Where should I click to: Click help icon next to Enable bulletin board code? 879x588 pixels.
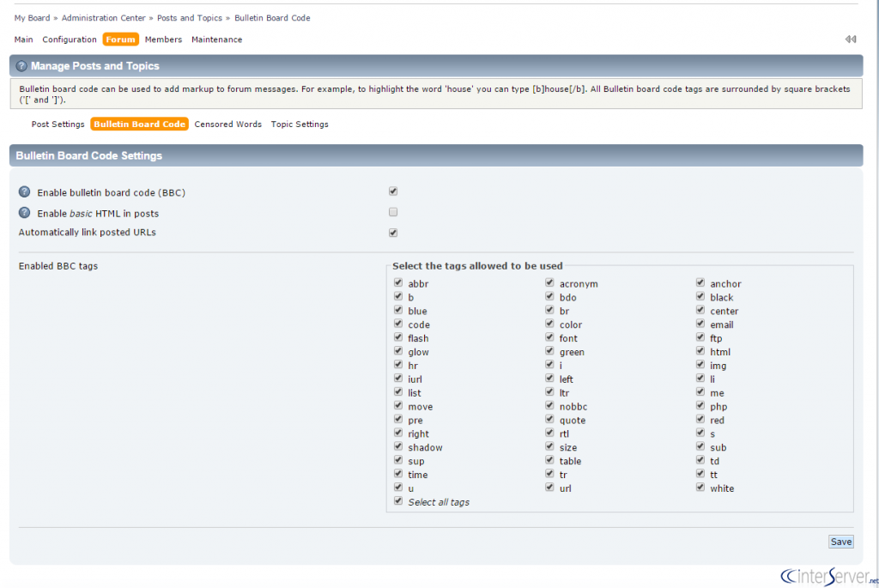pyautogui.click(x=25, y=192)
